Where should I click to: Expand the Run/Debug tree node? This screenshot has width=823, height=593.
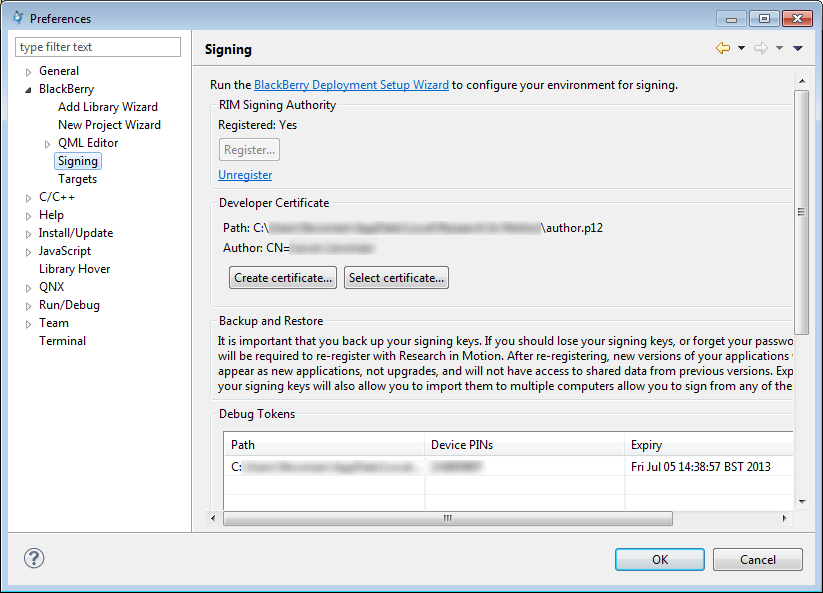coord(28,306)
